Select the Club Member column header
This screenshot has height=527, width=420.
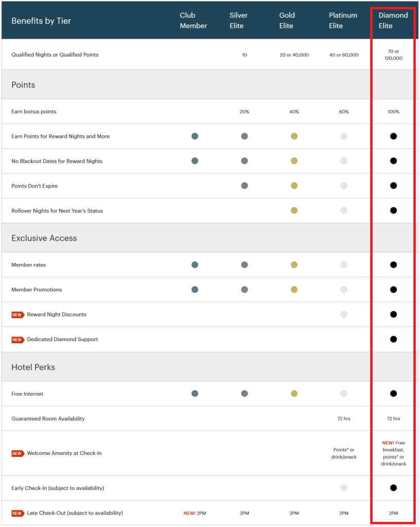[x=194, y=21]
